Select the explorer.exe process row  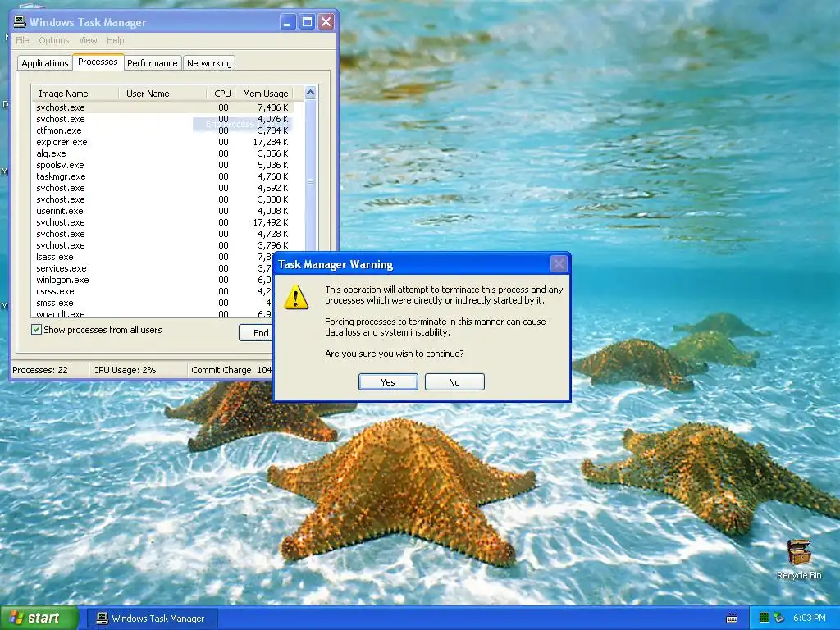point(162,142)
